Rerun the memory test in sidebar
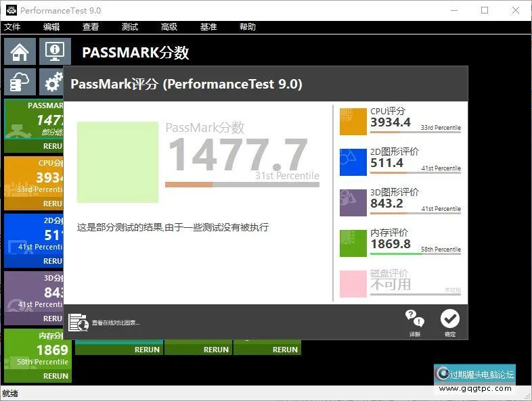Viewport: 532px width, 401px height. [55, 376]
